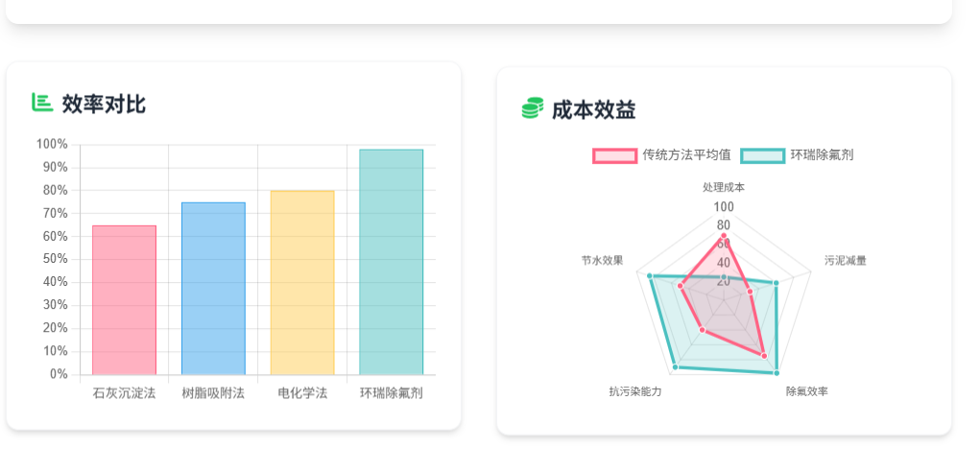
Task: Click the yellow 电化学法 bar
Action: [x=302, y=282]
